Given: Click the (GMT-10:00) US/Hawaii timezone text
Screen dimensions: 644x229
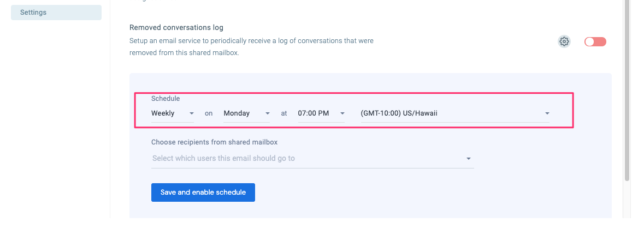Looking at the screenshot, I should click(x=399, y=113).
